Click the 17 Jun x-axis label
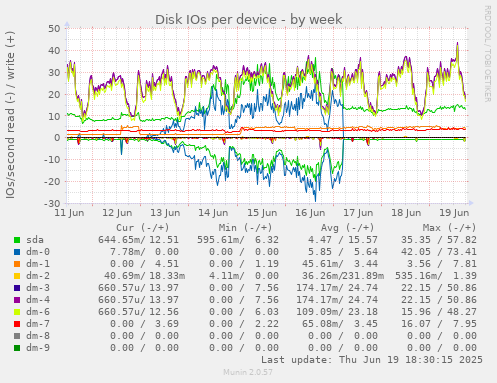 tap(358, 213)
